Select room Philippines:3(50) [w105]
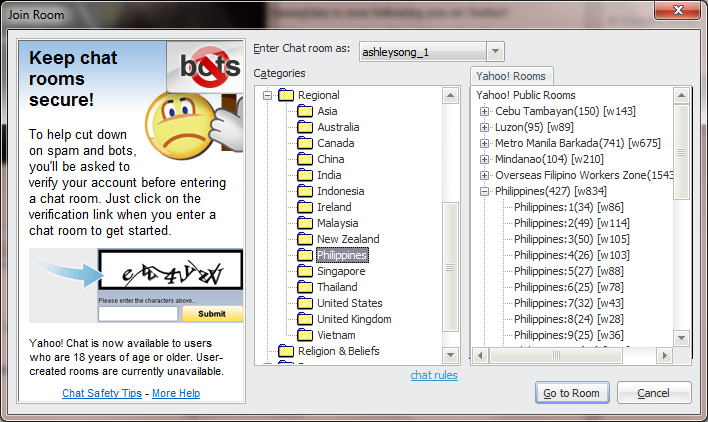The height and width of the screenshot is (422, 708). click(x=572, y=239)
